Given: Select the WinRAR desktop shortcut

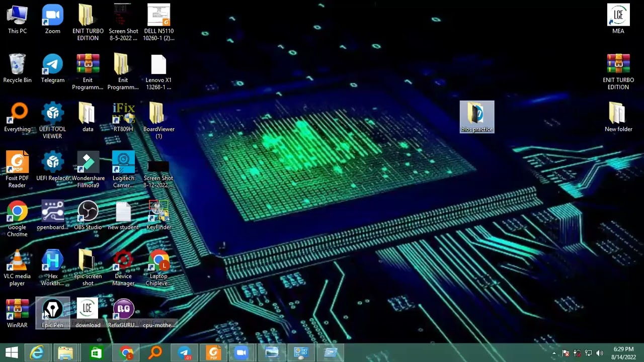Looking at the screenshot, I should [x=17, y=314].
